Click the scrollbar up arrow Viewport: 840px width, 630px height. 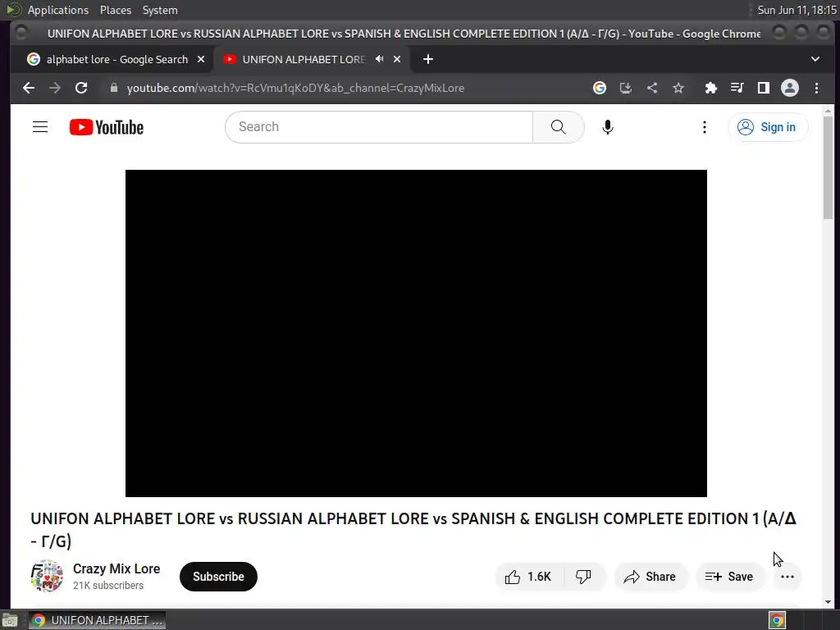[829, 111]
